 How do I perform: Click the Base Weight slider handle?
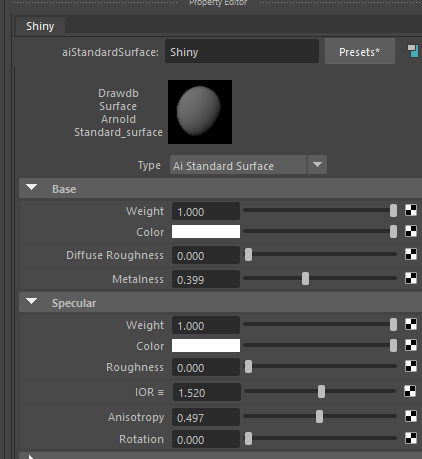pyautogui.click(x=393, y=211)
